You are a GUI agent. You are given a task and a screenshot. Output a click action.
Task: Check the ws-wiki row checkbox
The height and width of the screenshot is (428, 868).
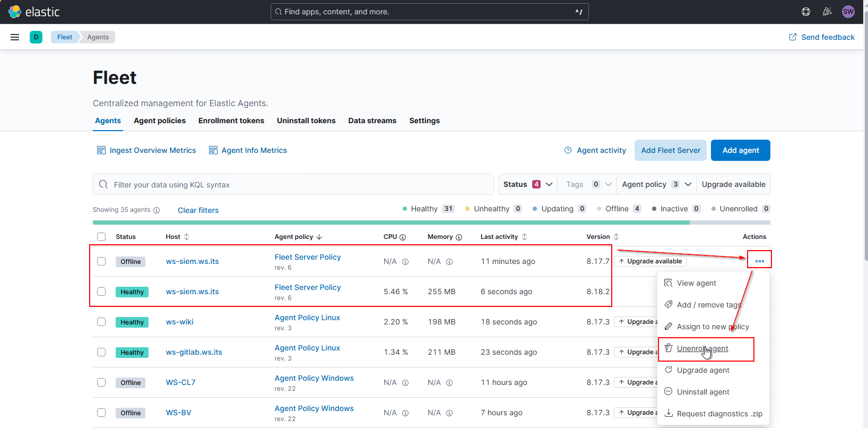(101, 322)
